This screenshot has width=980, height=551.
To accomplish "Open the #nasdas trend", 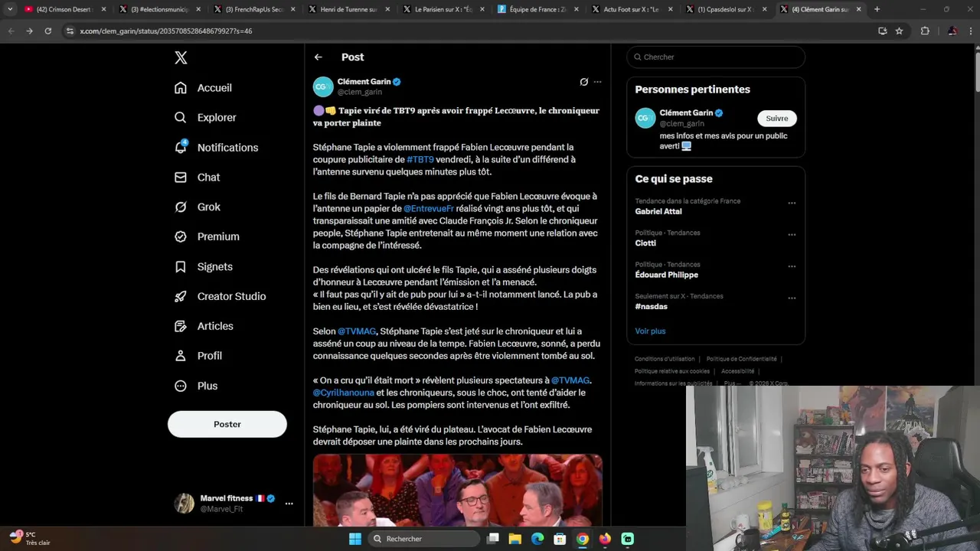I will pyautogui.click(x=651, y=307).
